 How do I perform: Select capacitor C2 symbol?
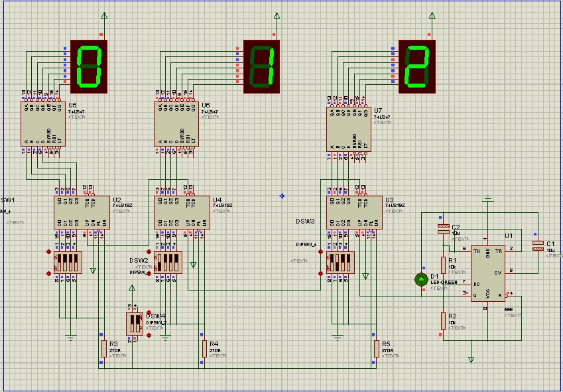(x=444, y=229)
